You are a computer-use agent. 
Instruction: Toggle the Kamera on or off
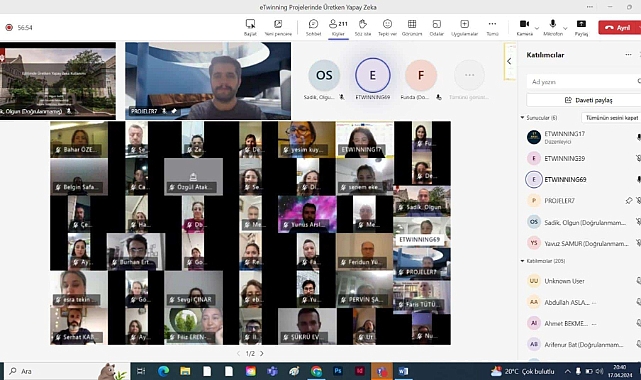pos(524,24)
